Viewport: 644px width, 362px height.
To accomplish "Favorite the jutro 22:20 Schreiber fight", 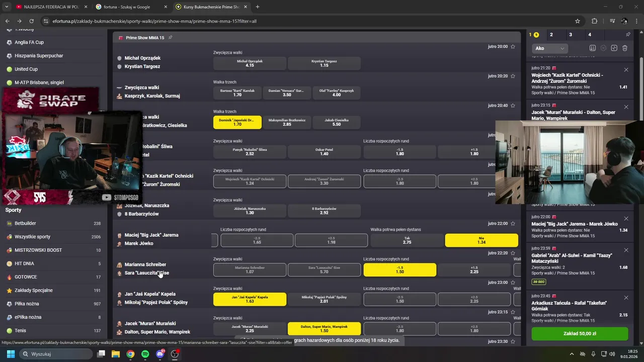I will click(513, 253).
